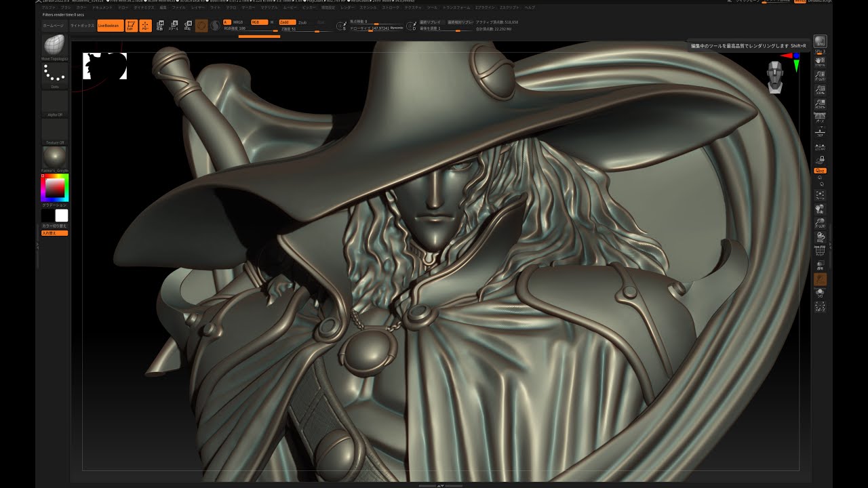The width and height of the screenshot is (868, 488).
Task: Click the BPR render button at top right
Action: [820, 41]
